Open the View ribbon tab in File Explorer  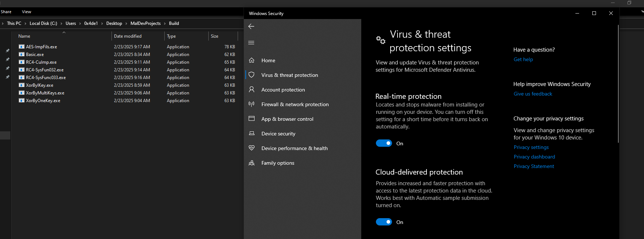tap(26, 12)
